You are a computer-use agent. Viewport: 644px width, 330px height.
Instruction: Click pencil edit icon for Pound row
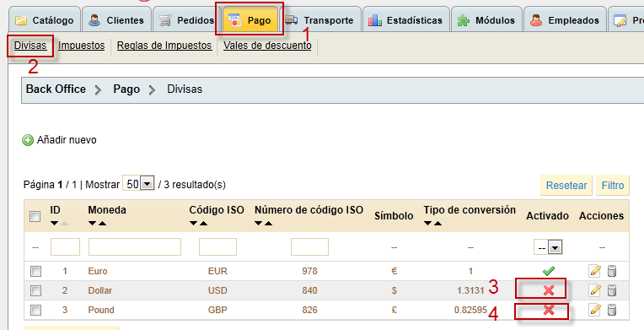coord(595,310)
